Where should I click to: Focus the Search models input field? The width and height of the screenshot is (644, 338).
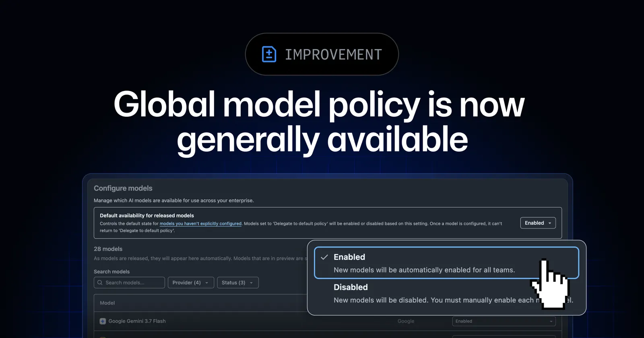click(129, 282)
